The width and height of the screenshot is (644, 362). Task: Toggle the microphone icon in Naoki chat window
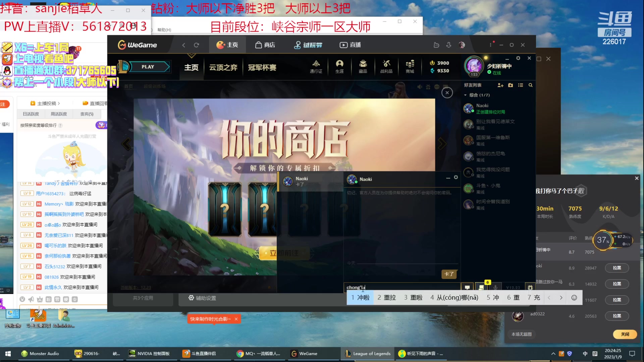(x=495, y=287)
